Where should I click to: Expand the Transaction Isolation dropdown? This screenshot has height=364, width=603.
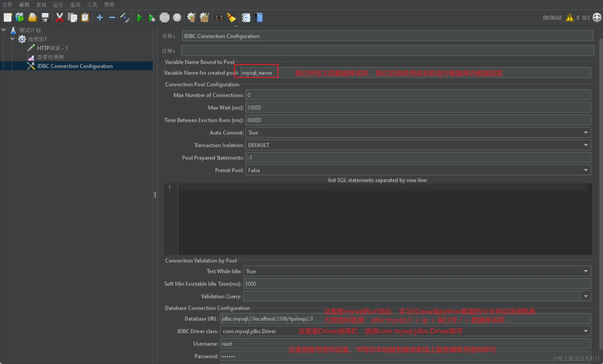tap(585, 145)
